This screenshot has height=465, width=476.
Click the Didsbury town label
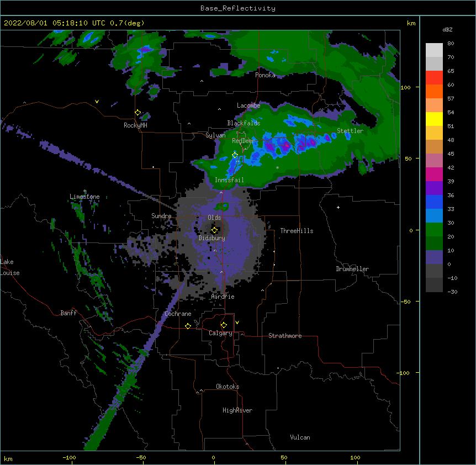point(212,238)
